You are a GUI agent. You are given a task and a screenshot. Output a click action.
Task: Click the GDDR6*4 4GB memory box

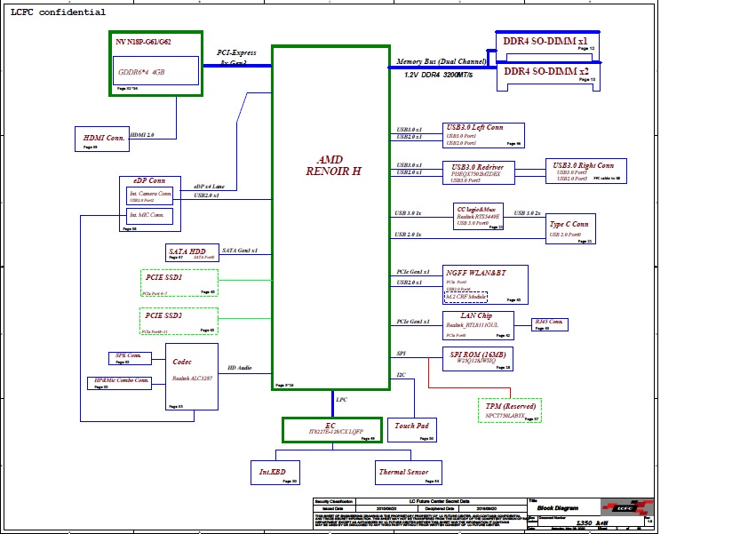pyautogui.click(x=155, y=71)
